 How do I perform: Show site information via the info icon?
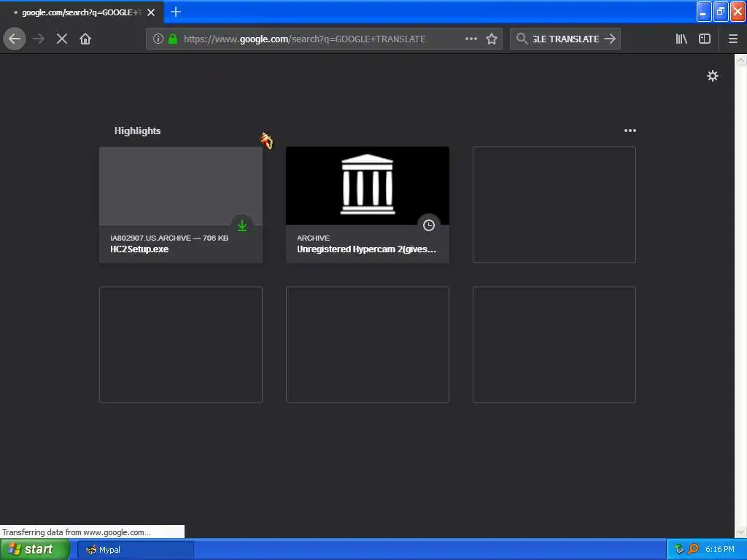coord(158,39)
